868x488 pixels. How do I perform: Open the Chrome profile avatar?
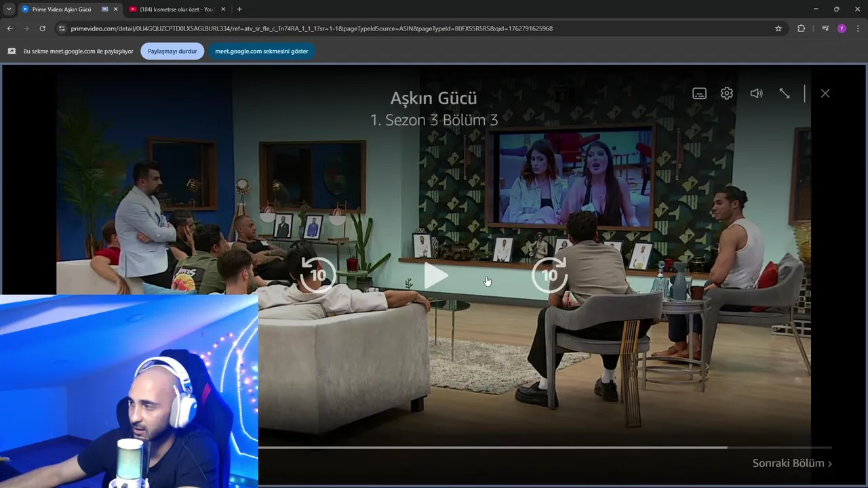(x=842, y=28)
